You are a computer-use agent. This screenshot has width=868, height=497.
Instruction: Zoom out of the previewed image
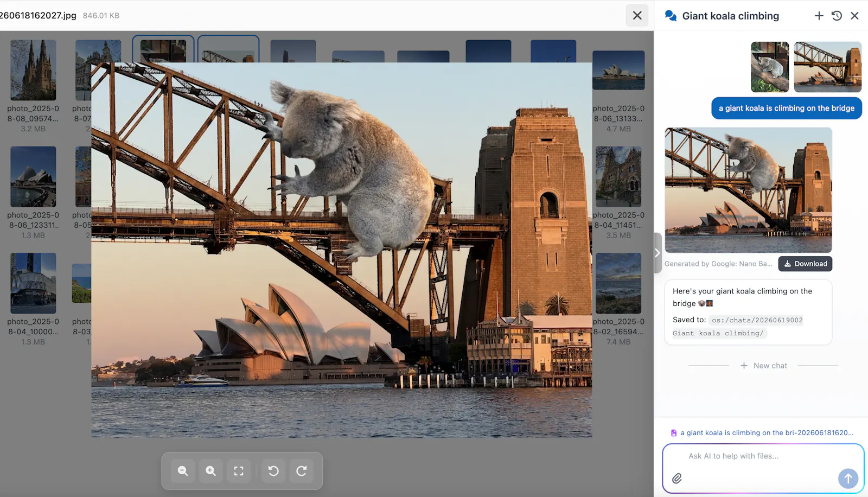tap(183, 471)
